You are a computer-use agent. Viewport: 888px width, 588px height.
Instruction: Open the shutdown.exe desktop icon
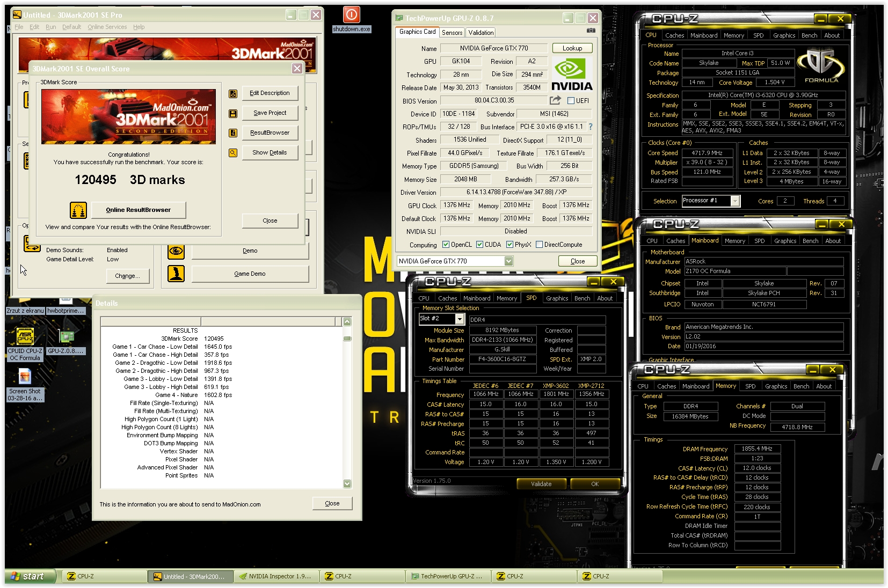pyautogui.click(x=352, y=19)
